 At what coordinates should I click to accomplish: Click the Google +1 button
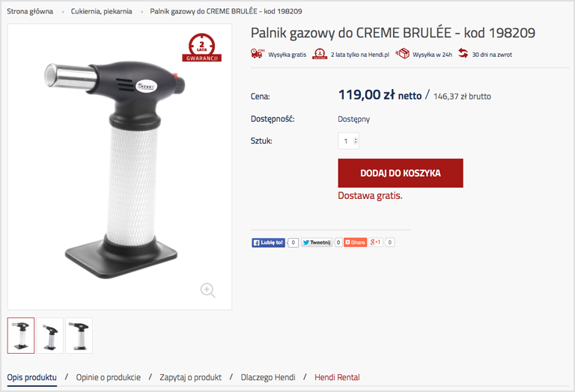click(x=376, y=242)
